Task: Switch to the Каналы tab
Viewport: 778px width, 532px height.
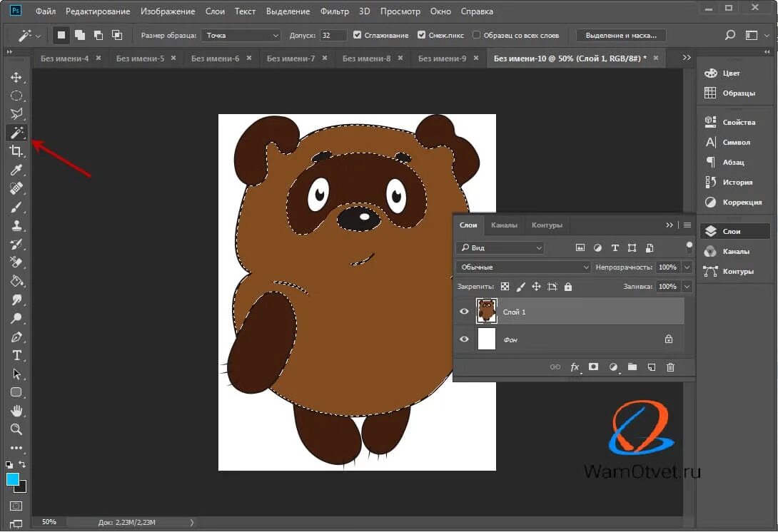Action: [x=504, y=225]
